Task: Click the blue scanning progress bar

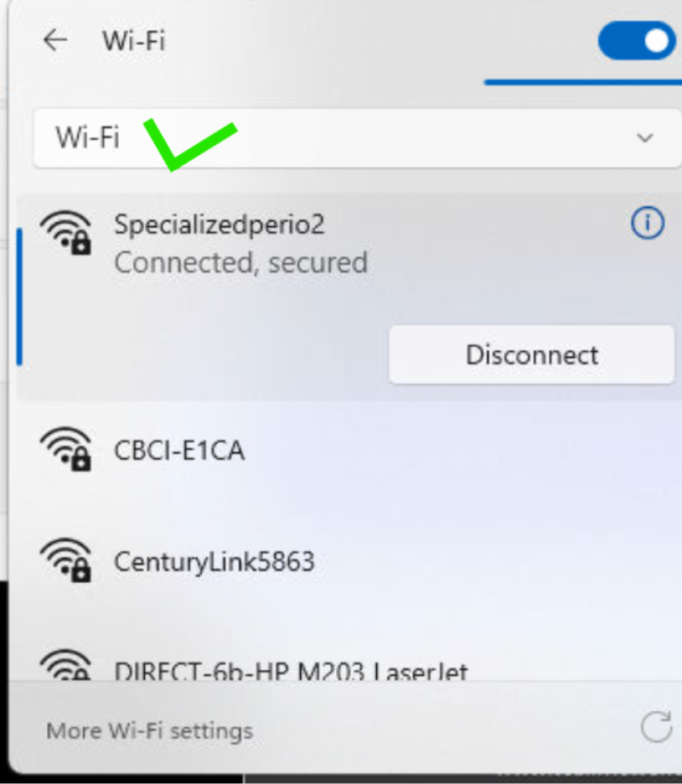Action: [583, 82]
